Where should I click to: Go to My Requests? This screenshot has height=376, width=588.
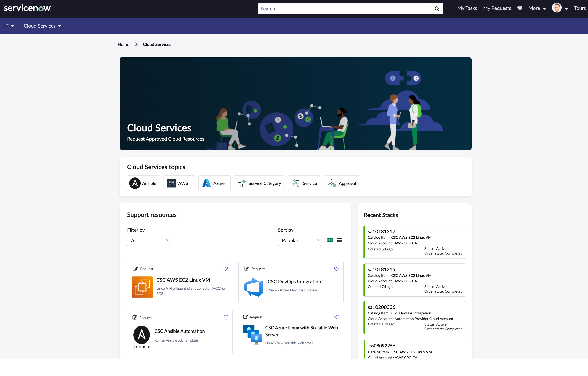[x=497, y=8]
